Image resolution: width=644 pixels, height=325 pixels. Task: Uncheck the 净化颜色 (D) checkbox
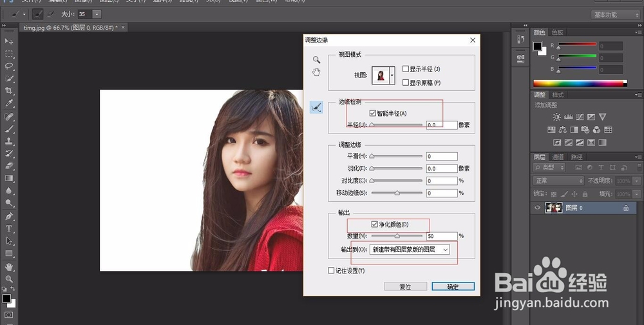tap(374, 224)
